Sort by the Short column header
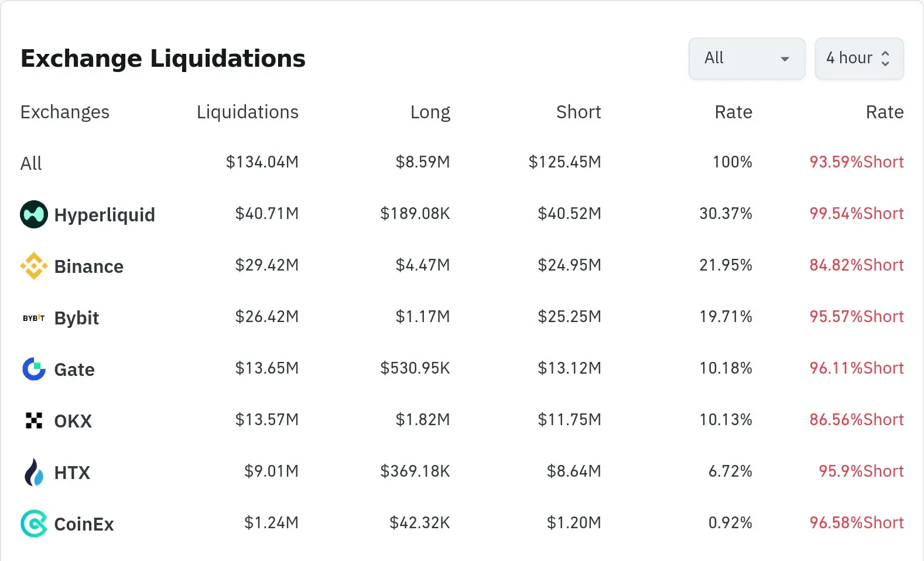The image size is (924, 561). pos(578,112)
